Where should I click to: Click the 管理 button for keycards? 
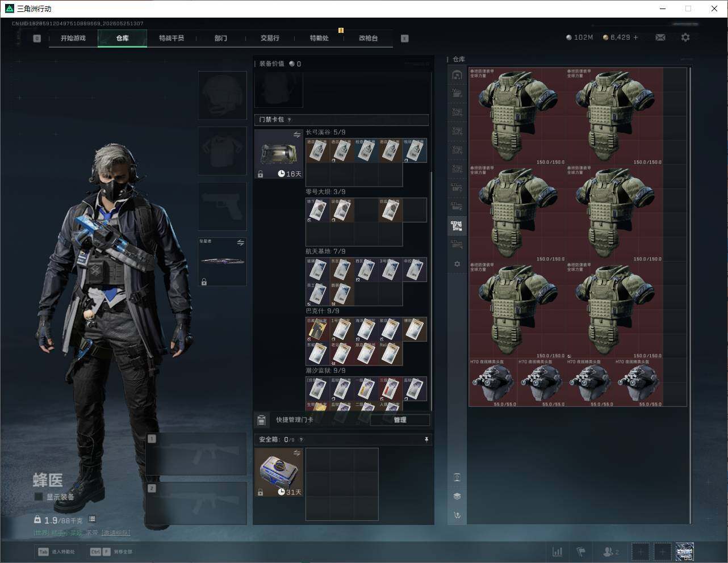400,420
